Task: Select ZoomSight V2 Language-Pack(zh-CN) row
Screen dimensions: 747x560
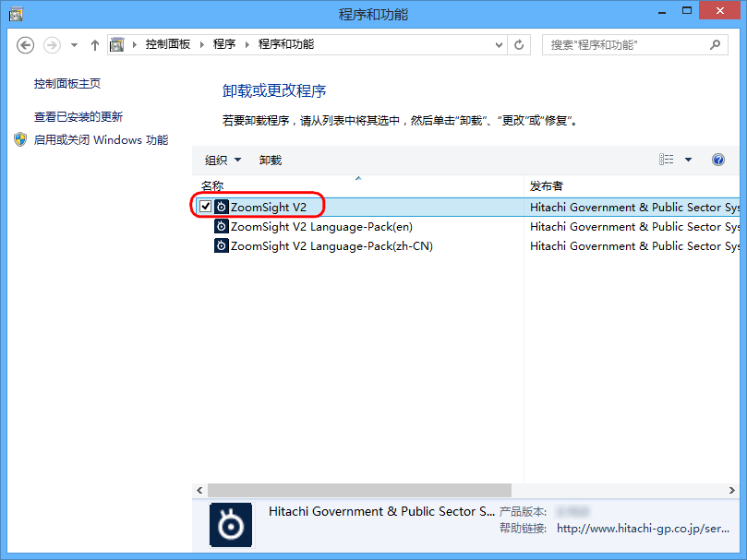Action: [467, 245]
